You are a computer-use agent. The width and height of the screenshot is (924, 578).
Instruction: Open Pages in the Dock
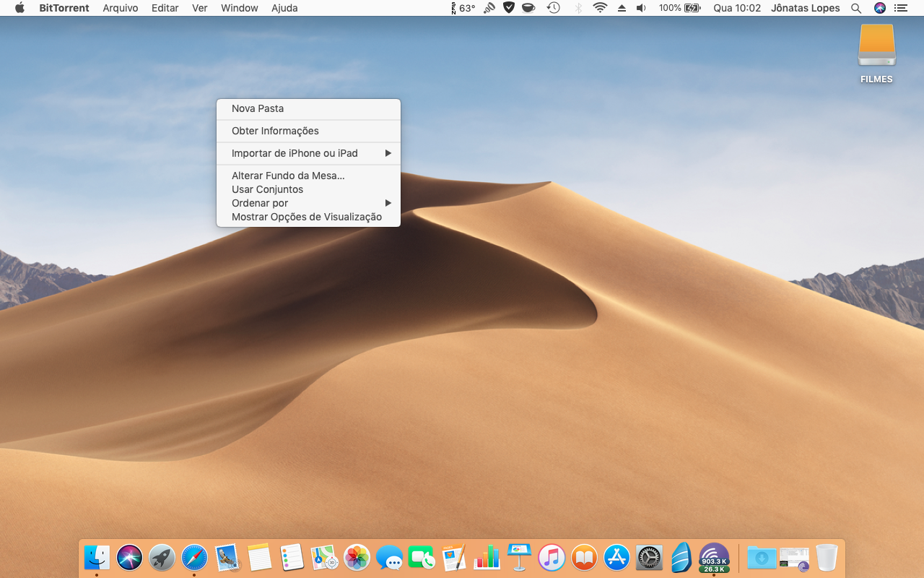tap(454, 557)
